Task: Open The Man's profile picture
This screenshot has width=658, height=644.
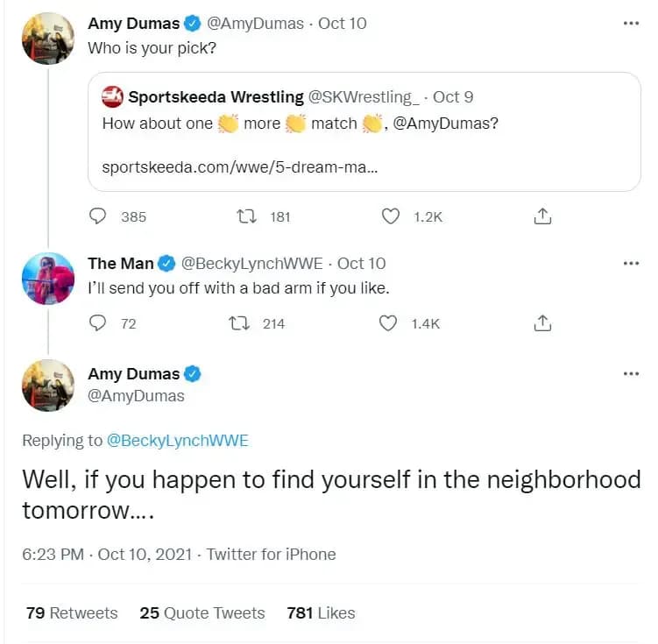Action: [48, 278]
